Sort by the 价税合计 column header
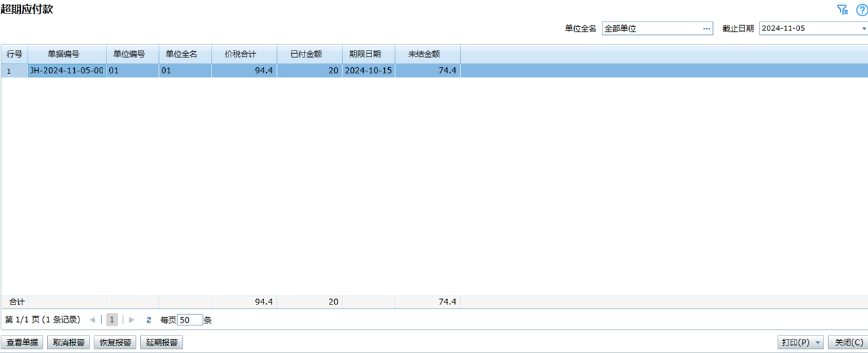The image size is (868, 353). [x=243, y=54]
